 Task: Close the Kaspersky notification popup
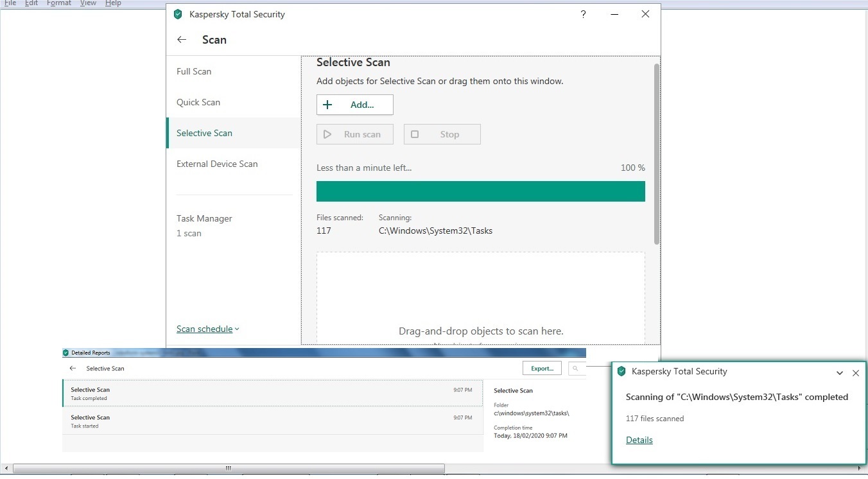coord(856,373)
